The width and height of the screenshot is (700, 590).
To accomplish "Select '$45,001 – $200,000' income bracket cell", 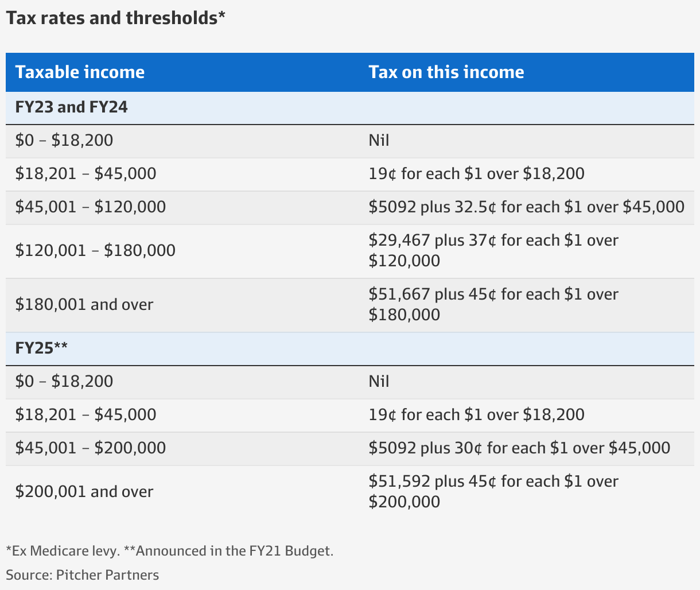I will [x=91, y=448].
